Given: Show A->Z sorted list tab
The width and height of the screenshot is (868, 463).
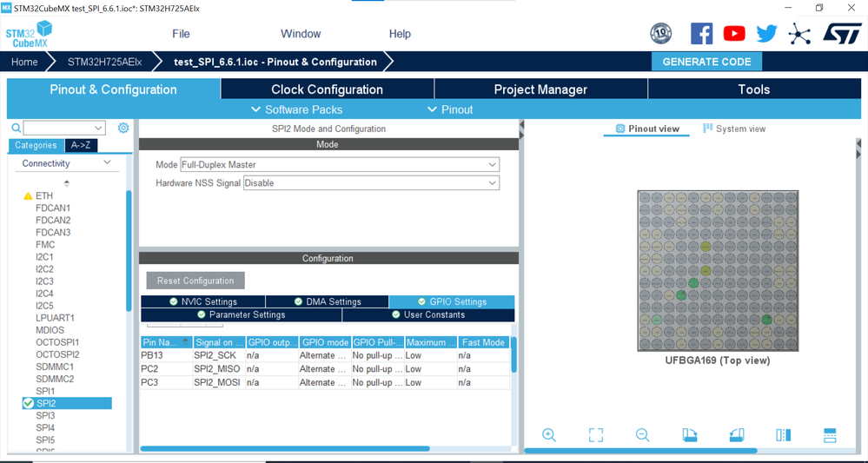Looking at the screenshot, I should click(x=81, y=145).
